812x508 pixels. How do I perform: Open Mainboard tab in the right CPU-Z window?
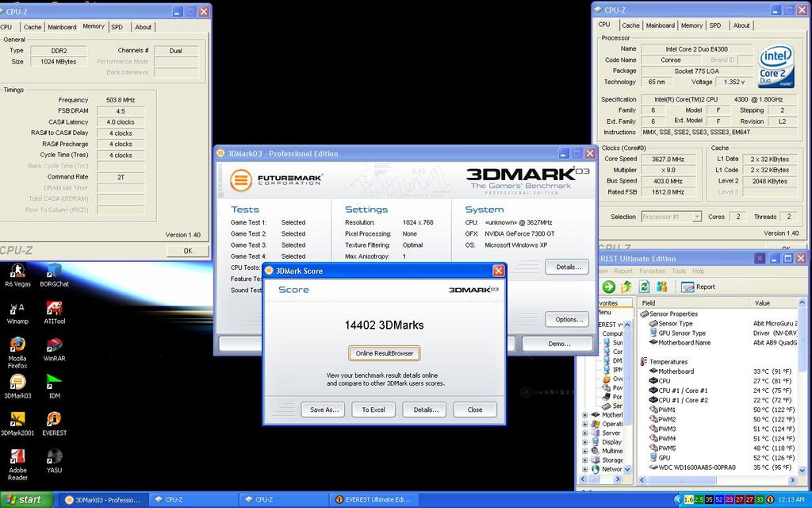coord(661,25)
